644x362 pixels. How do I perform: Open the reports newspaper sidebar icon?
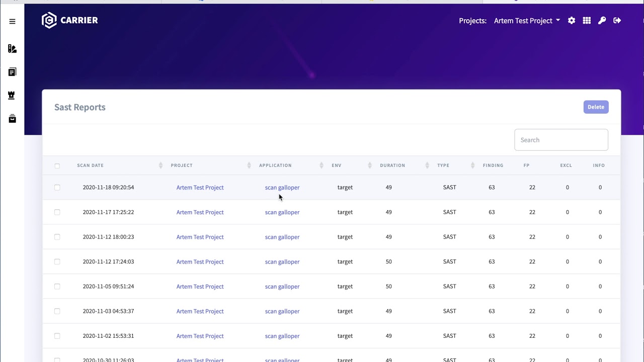(x=12, y=72)
